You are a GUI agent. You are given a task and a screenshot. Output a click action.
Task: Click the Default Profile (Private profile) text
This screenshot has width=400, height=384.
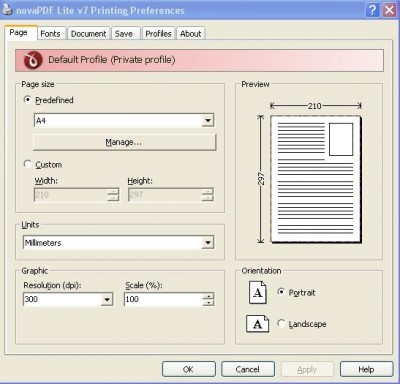112,60
